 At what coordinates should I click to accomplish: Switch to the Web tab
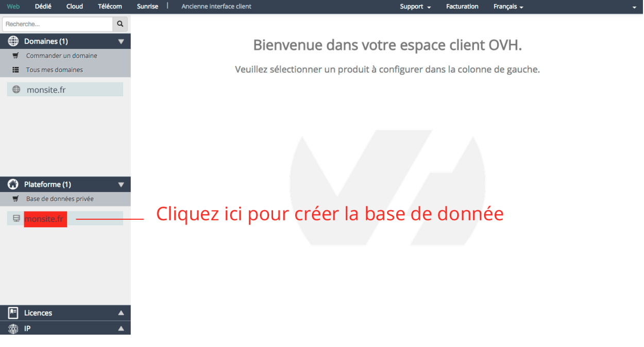13,7
